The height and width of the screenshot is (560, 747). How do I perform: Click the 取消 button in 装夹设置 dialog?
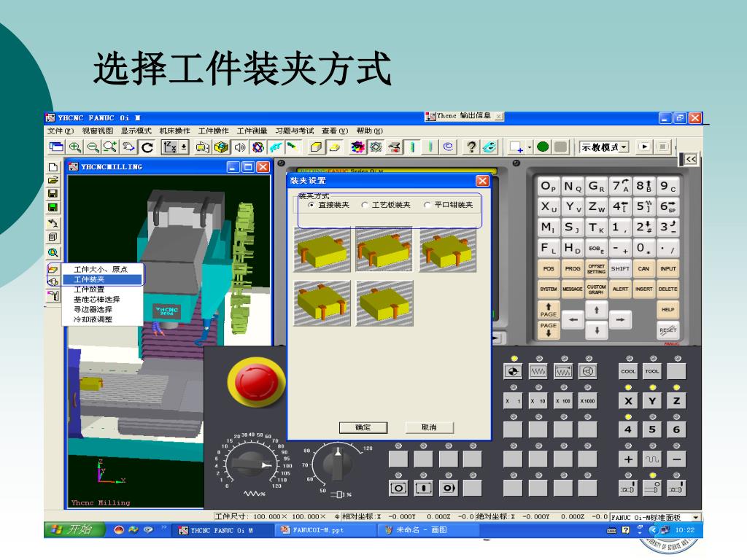429,427
